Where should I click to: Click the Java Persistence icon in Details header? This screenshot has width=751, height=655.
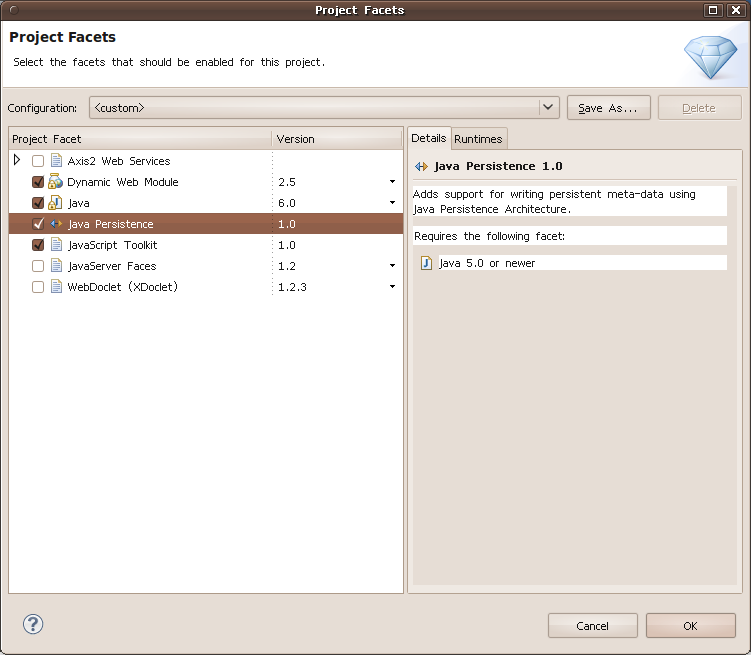click(421, 167)
